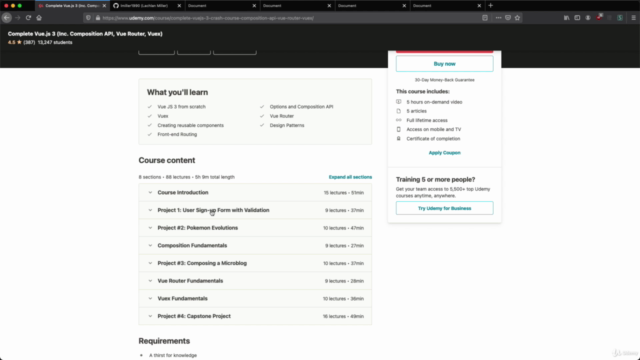The image size is (640, 360).
Task: Click 'Vue JS 3 from scratch' learning item
Action: [x=182, y=107]
